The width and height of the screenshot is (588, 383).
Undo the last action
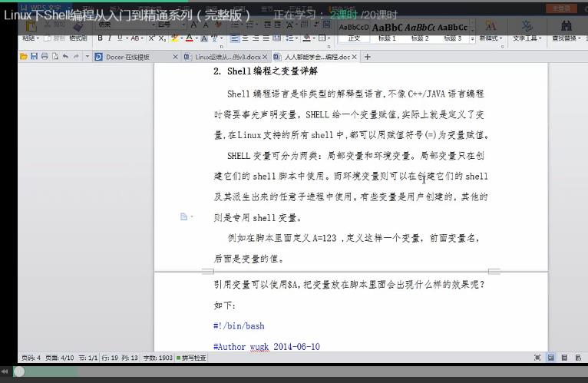pos(65,57)
